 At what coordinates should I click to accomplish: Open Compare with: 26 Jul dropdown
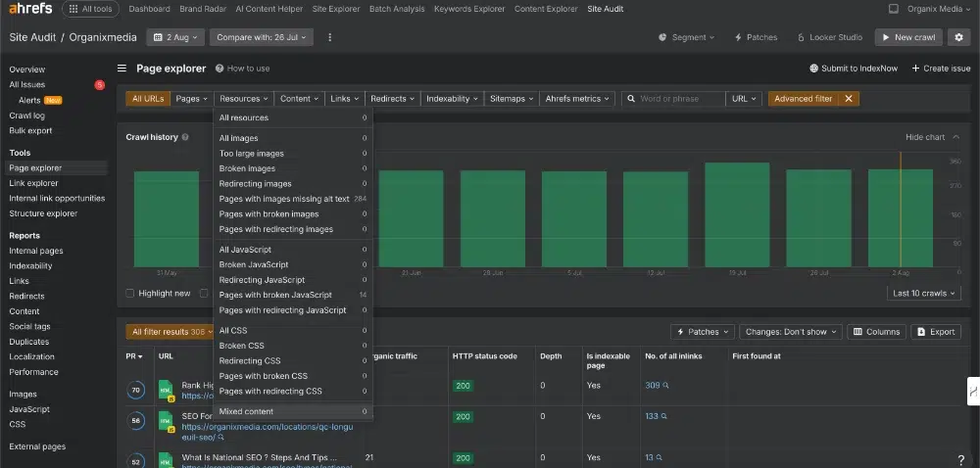coord(262,37)
